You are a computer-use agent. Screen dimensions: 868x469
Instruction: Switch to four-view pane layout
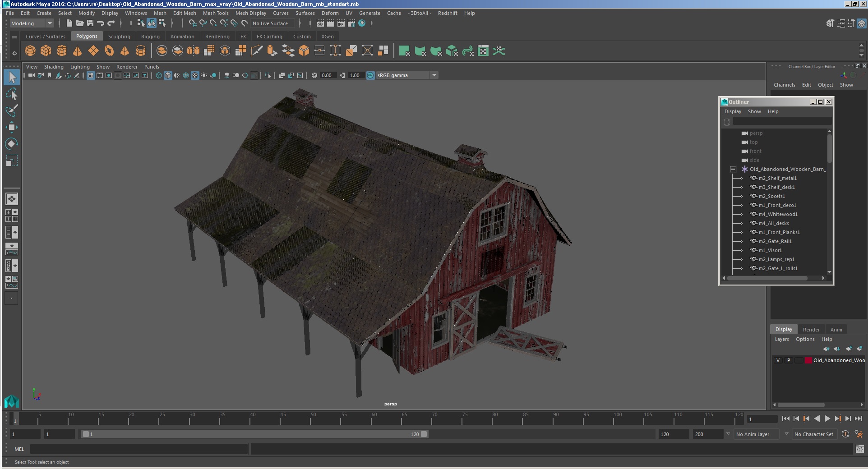pos(12,216)
